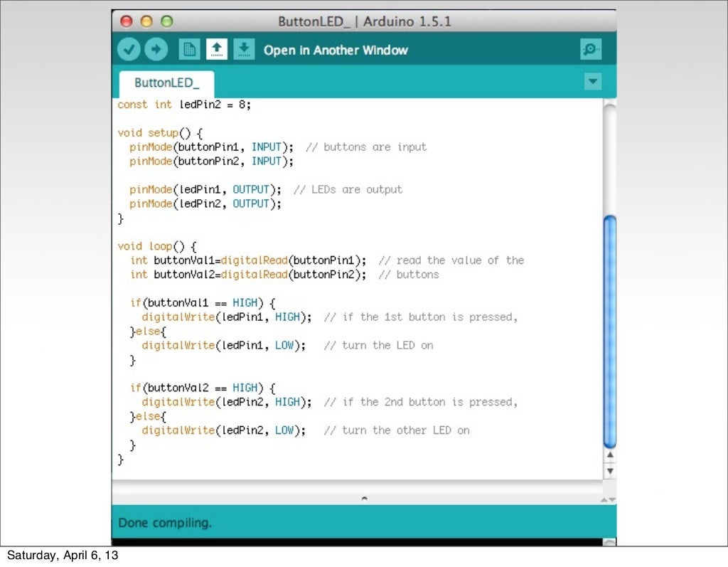Click on 'pinMode(ledPin1, OUTPUT);' code
The height and width of the screenshot is (567, 728).
pos(205,190)
